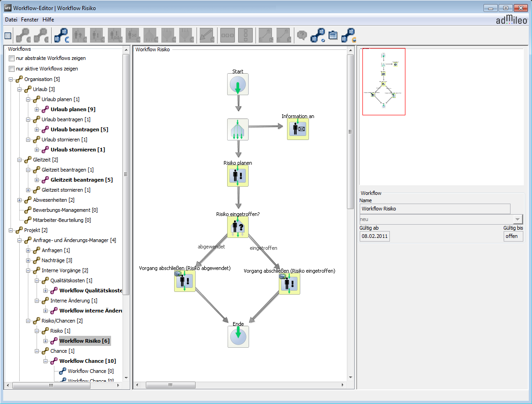Expand the bold Urlaub beantragen [5] node
The height and width of the screenshot is (404, 532).
point(37,129)
